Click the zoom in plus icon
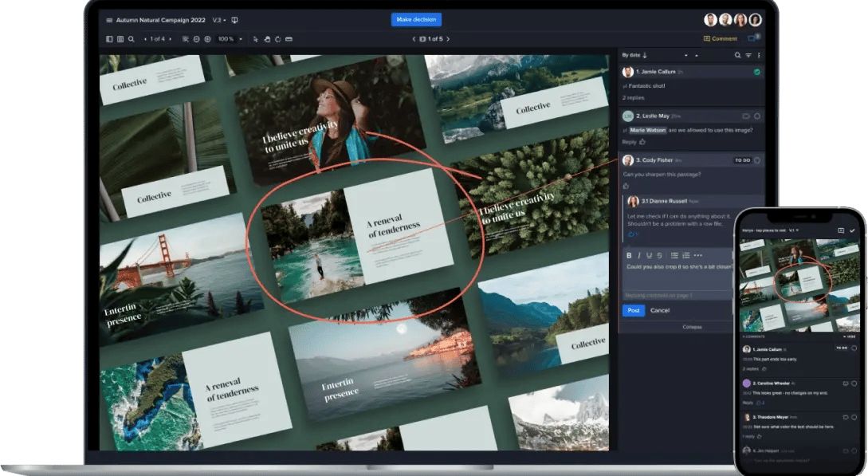The width and height of the screenshot is (868, 476). 208,39
